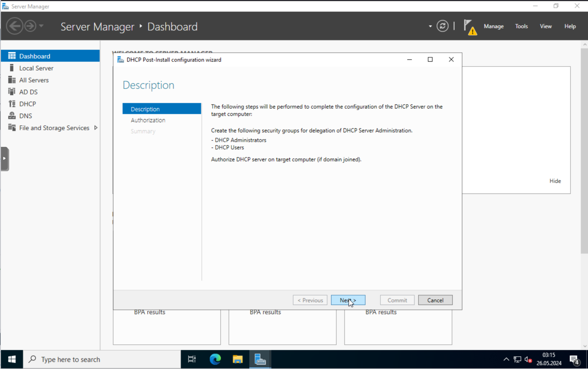Open the Windows Start menu

tap(12, 359)
